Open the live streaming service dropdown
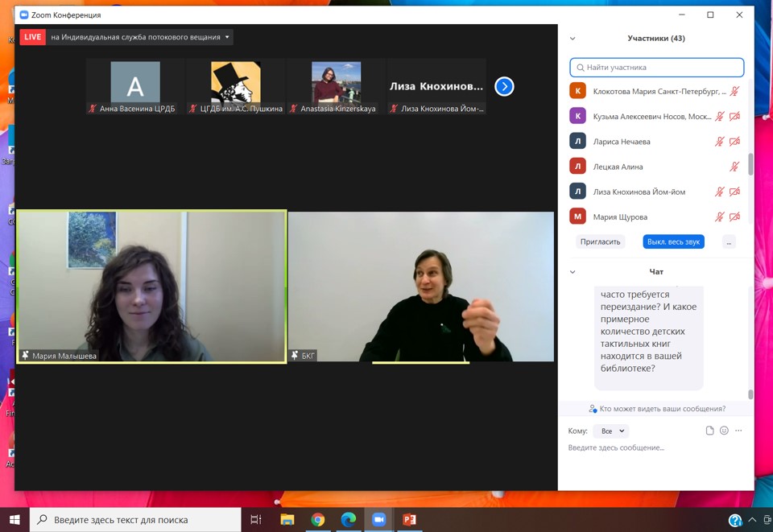 point(228,37)
